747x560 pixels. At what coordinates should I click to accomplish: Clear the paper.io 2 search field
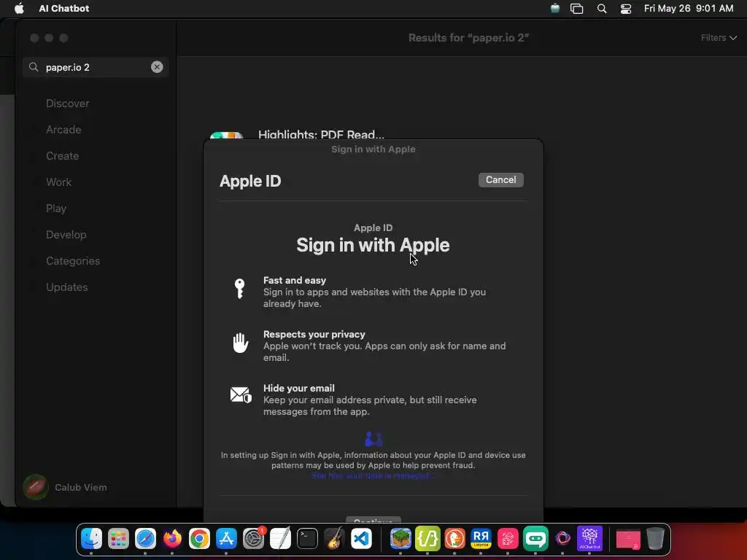click(x=157, y=67)
